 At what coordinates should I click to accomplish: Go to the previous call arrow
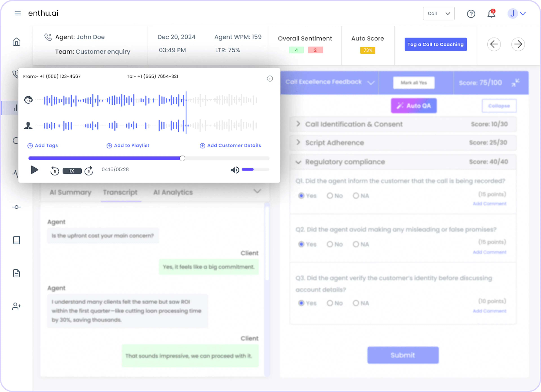click(494, 44)
